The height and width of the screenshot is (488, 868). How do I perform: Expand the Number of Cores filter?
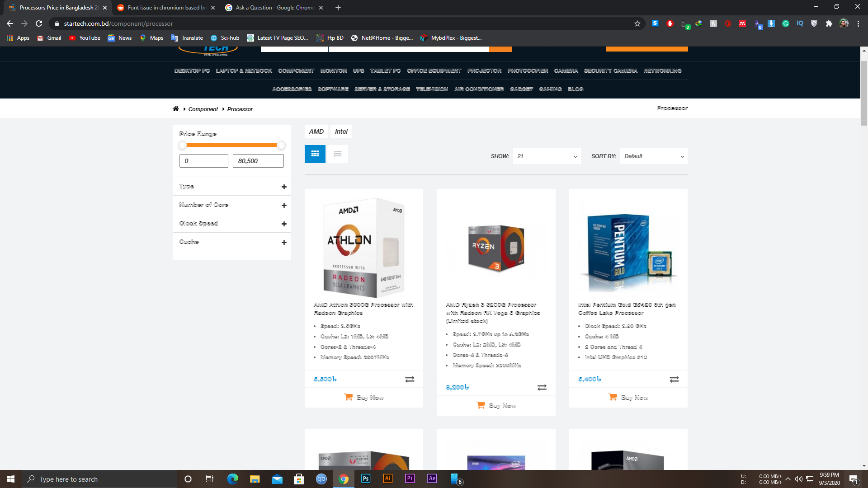[x=284, y=204]
